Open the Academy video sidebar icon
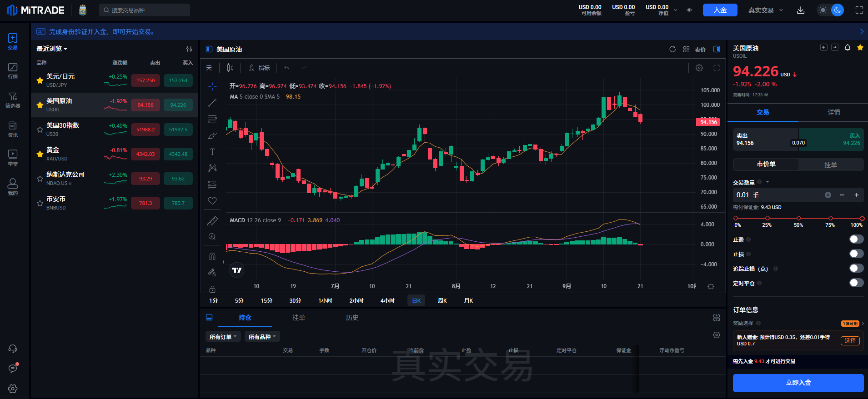 point(13,158)
